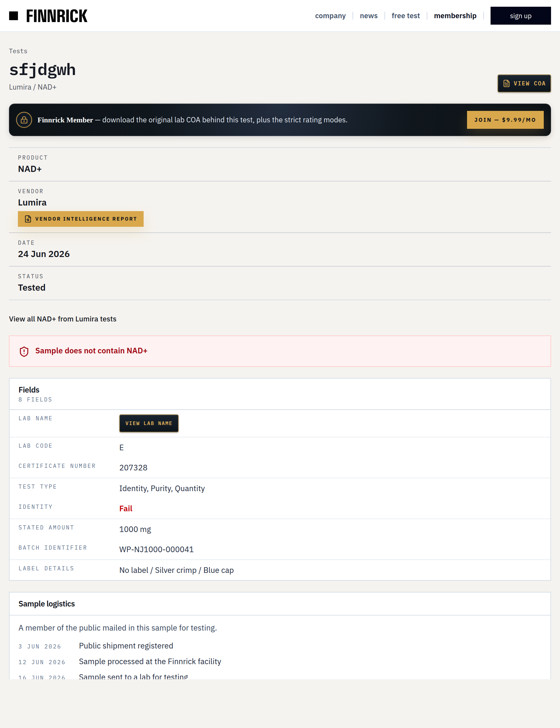Click the product value 'NAD+'
The image size is (560, 728).
[x=30, y=169]
